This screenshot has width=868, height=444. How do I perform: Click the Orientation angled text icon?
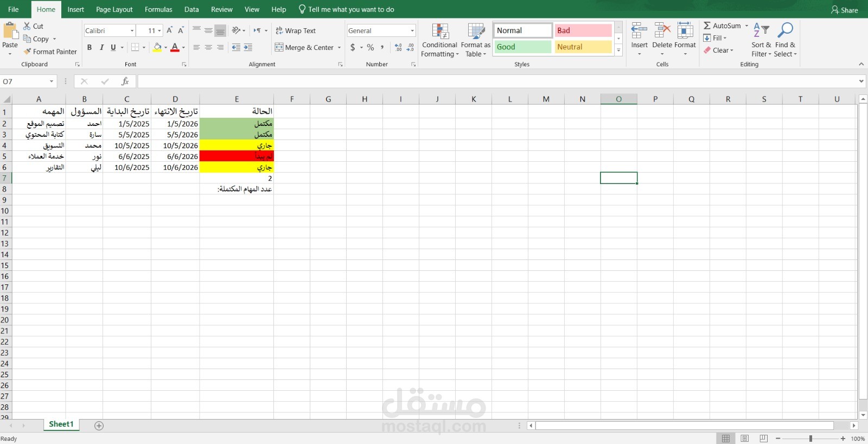[x=236, y=30]
